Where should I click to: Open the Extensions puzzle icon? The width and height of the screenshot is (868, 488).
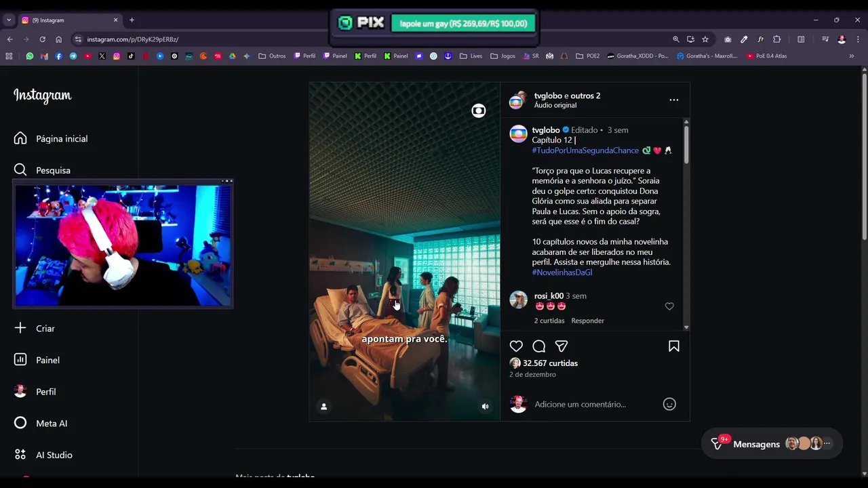tap(777, 39)
